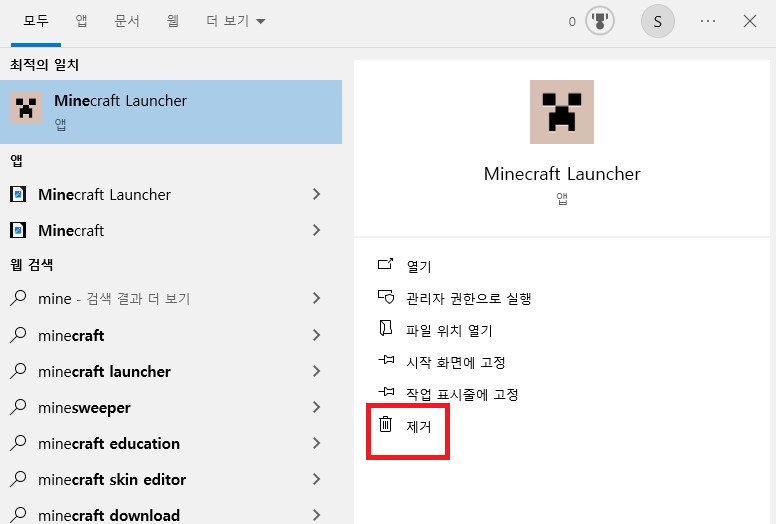Viewport: 776px width, 524px height.
Task: Click search icon beside minesweeper suggestion
Action: (x=18, y=407)
